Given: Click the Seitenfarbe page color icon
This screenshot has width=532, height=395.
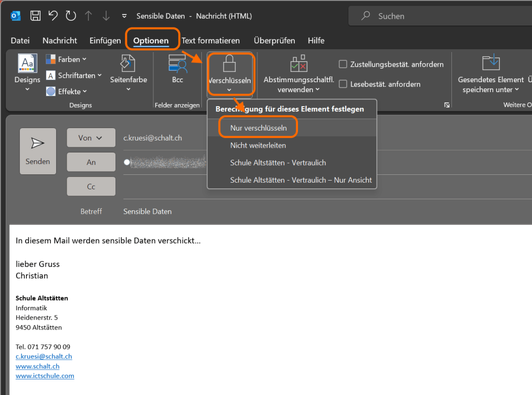Looking at the screenshot, I should click(x=128, y=63).
